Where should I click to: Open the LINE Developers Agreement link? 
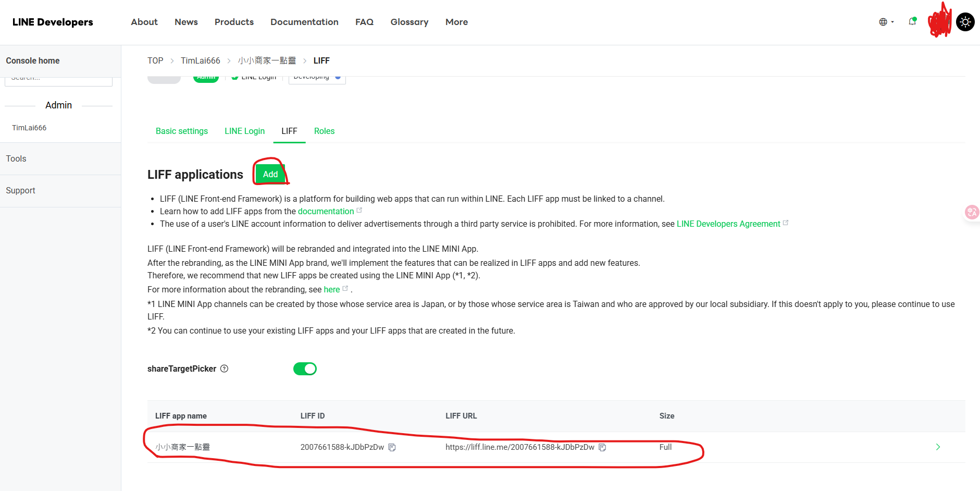tap(728, 224)
